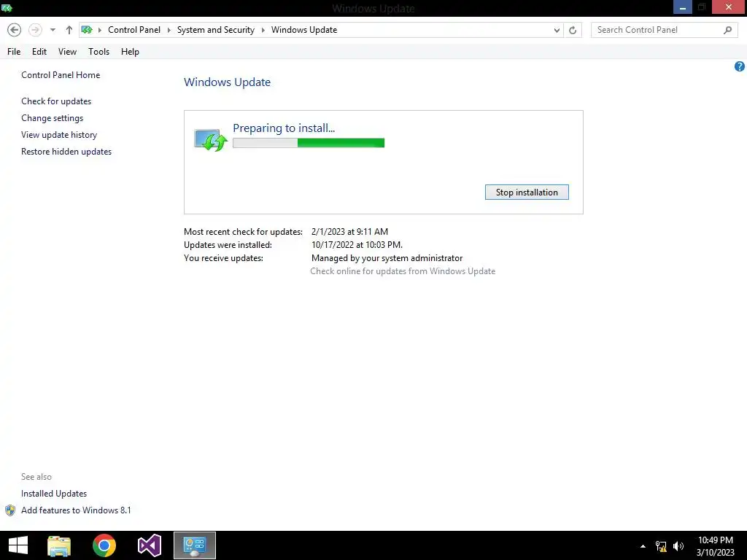Click the Forward navigation arrow
Viewport: 747px width, 560px height.
tap(35, 30)
